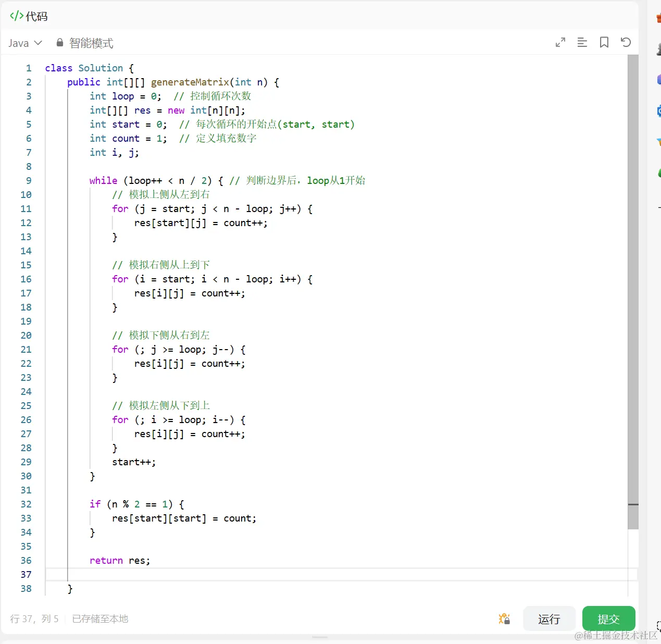
Task: Open the Java language dropdown
Action: [25, 43]
